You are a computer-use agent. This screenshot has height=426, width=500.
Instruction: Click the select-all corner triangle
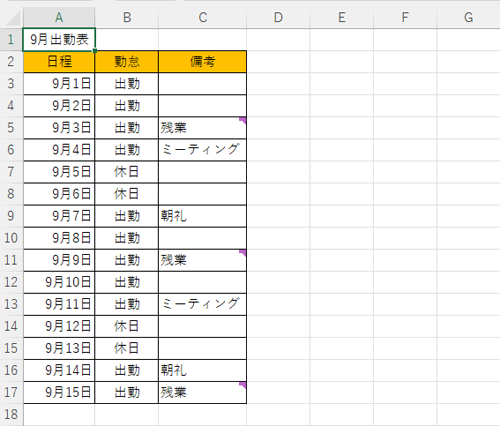pyautogui.click(x=13, y=19)
